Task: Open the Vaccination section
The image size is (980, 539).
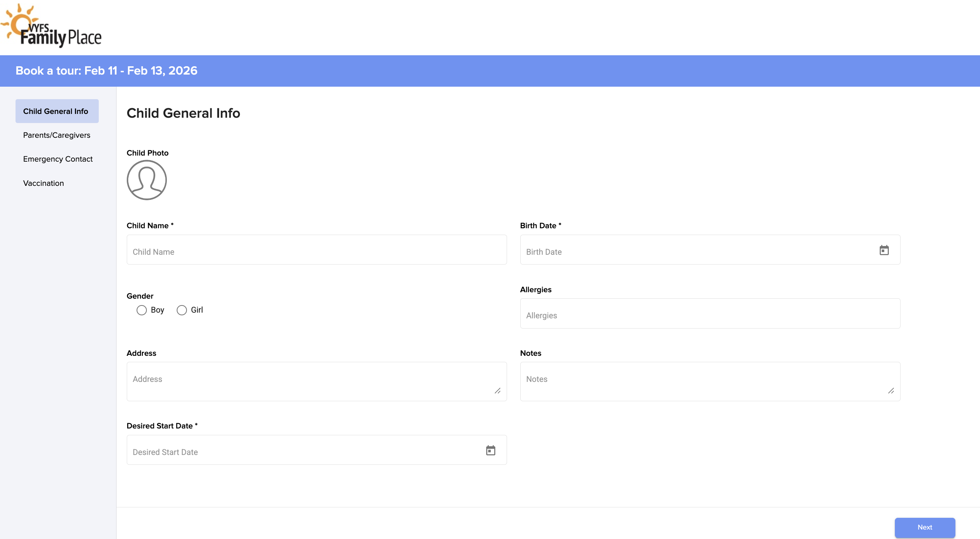Action: tap(44, 183)
